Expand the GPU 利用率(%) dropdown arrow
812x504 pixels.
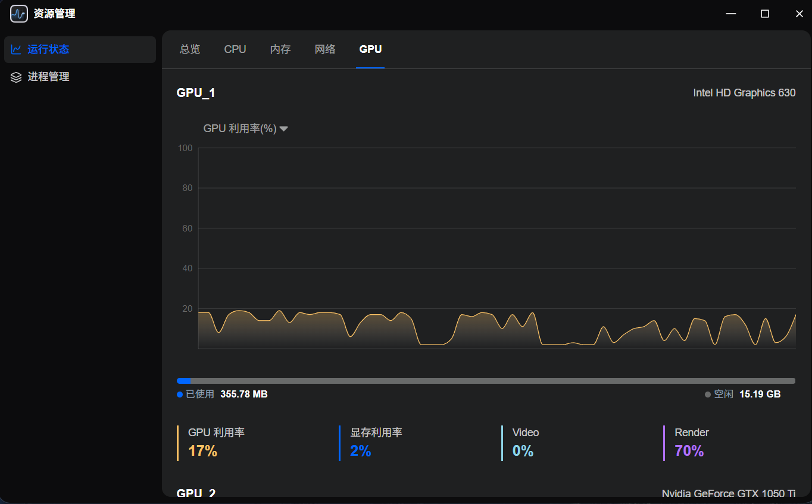tap(284, 129)
